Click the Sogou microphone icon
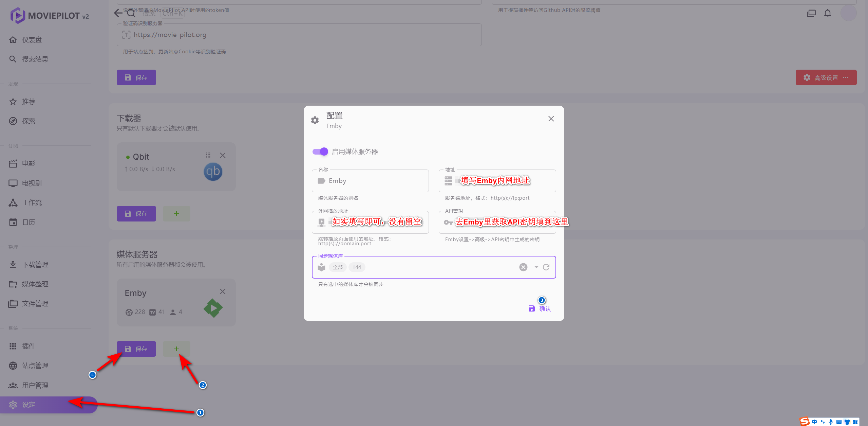This screenshot has height=426, width=868. point(831,422)
